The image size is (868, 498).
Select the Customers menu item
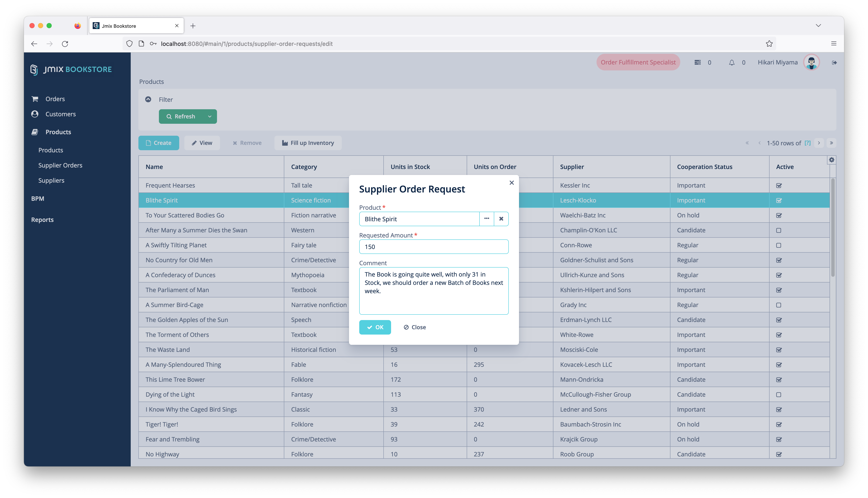pos(61,114)
